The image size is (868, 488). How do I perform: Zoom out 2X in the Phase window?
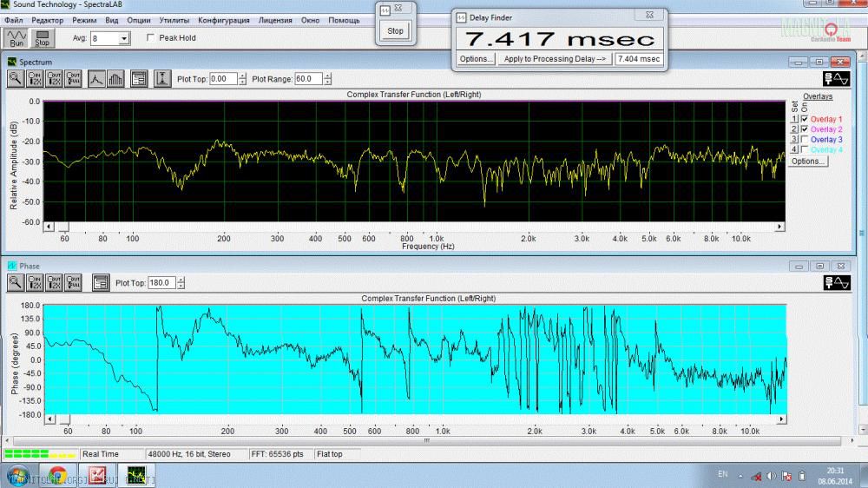point(54,282)
